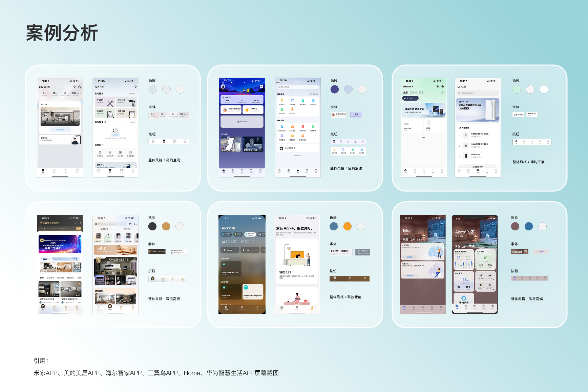Click the 家电维修 repair tools tile
The width and height of the screenshot is (588, 392).
coord(105,102)
